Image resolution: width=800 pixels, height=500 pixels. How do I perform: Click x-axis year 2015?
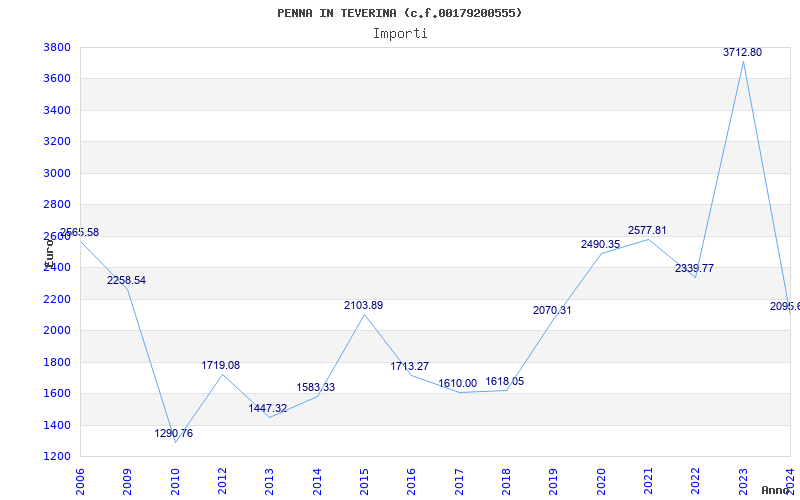pos(364,482)
